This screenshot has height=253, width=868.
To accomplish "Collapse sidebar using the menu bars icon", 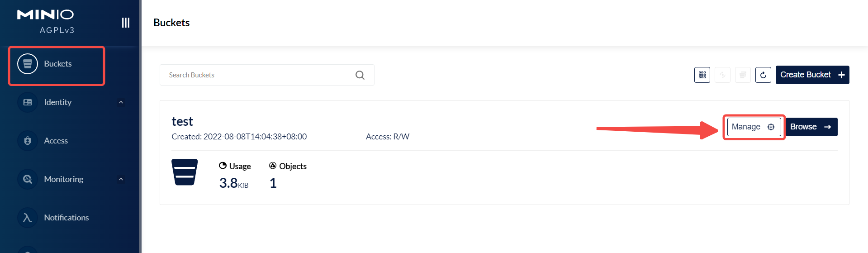I will [x=126, y=23].
